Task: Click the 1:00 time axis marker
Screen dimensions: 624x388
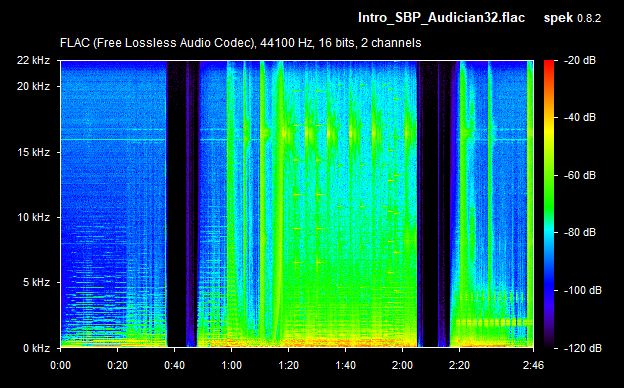Action: click(x=231, y=365)
